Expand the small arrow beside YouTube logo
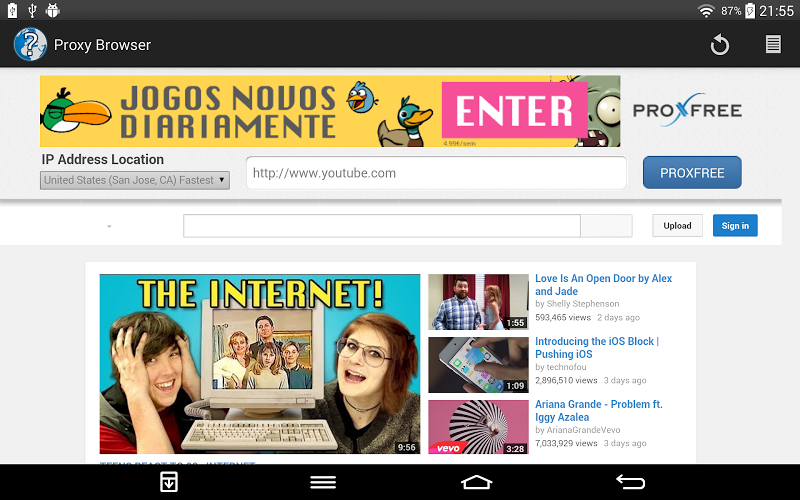This screenshot has height=500, width=800. coord(108,227)
